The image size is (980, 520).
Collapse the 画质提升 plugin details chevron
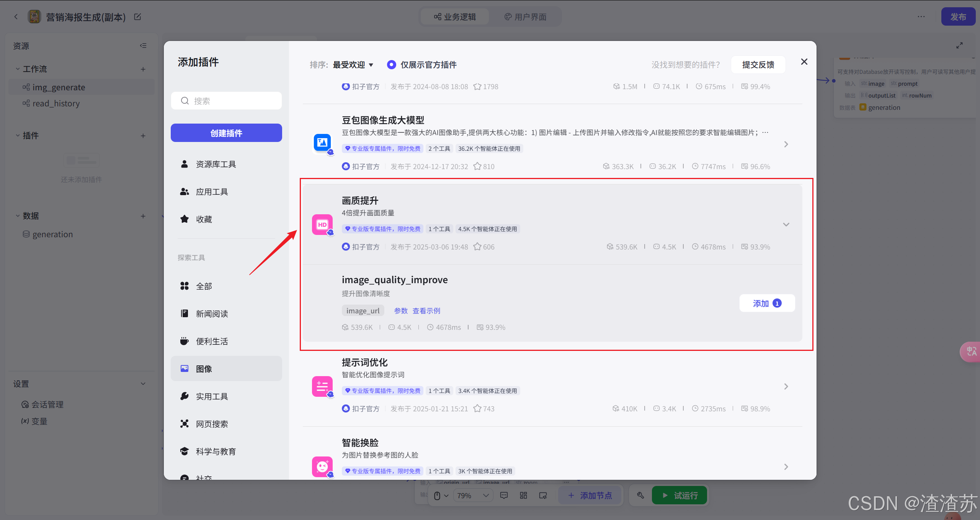pos(786,225)
